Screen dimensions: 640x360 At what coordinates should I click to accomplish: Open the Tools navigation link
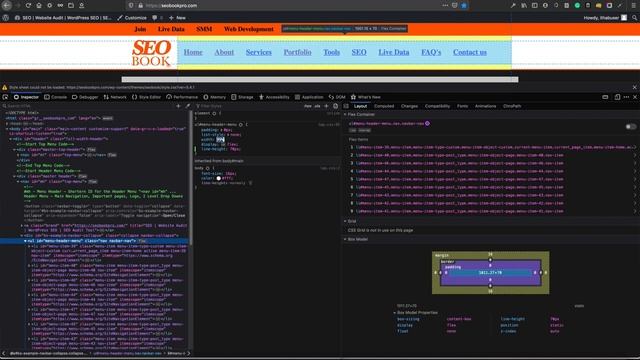pos(331,52)
